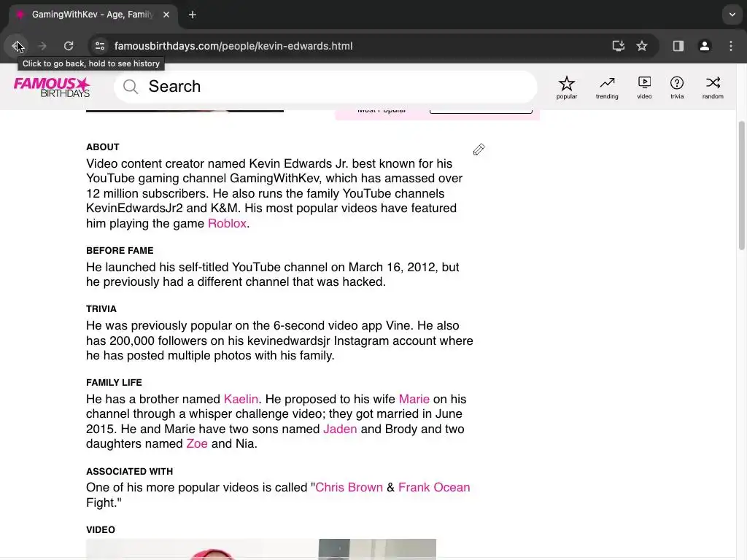Focus the Search input field

point(325,87)
